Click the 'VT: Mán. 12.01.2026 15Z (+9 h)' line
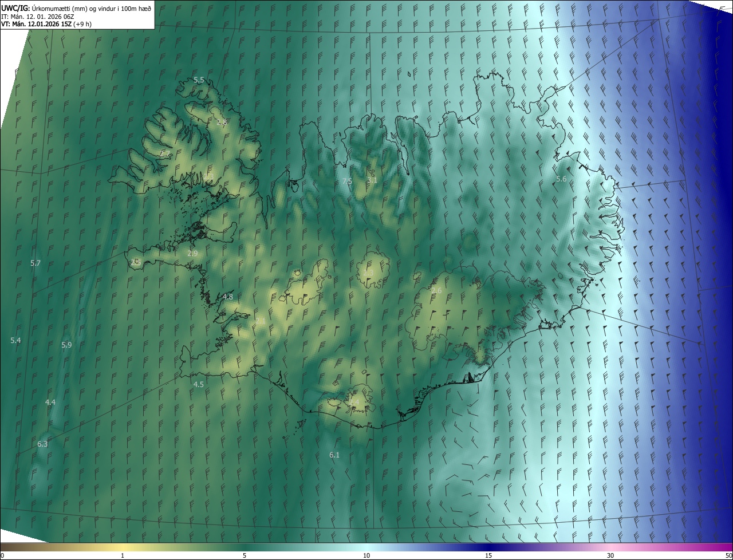Screen dimensions: 733x560 click(46, 24)
